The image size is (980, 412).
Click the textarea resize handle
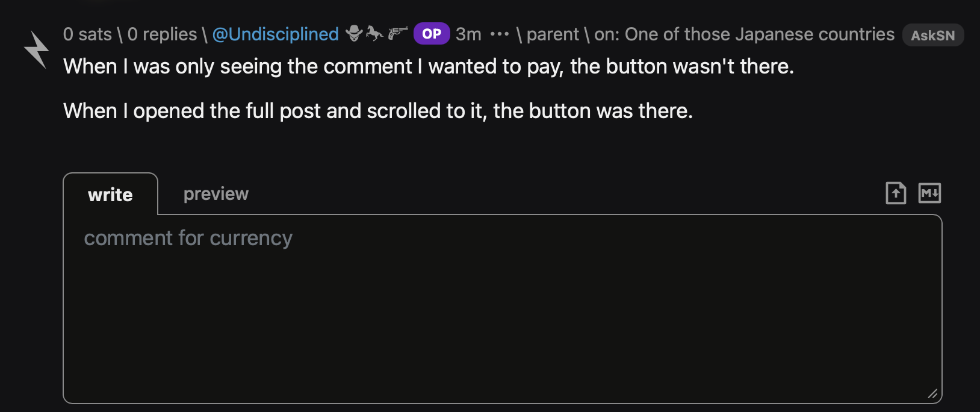932,394
